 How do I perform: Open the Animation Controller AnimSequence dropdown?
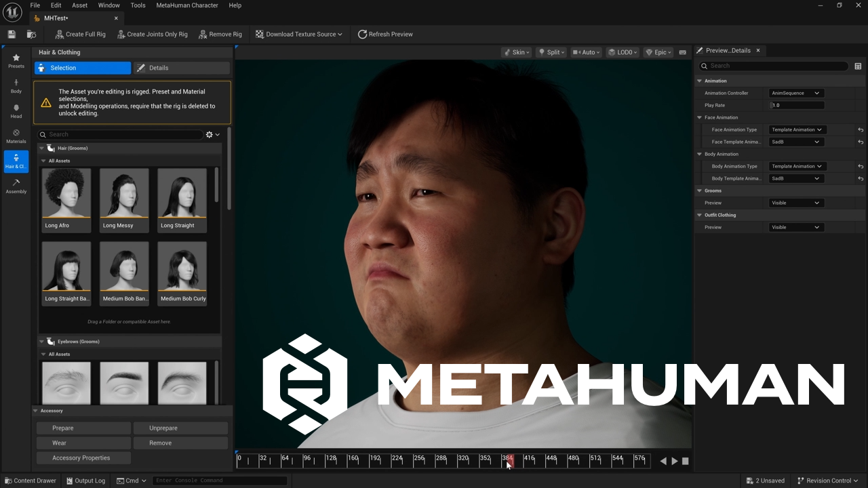tap(796, 93)
